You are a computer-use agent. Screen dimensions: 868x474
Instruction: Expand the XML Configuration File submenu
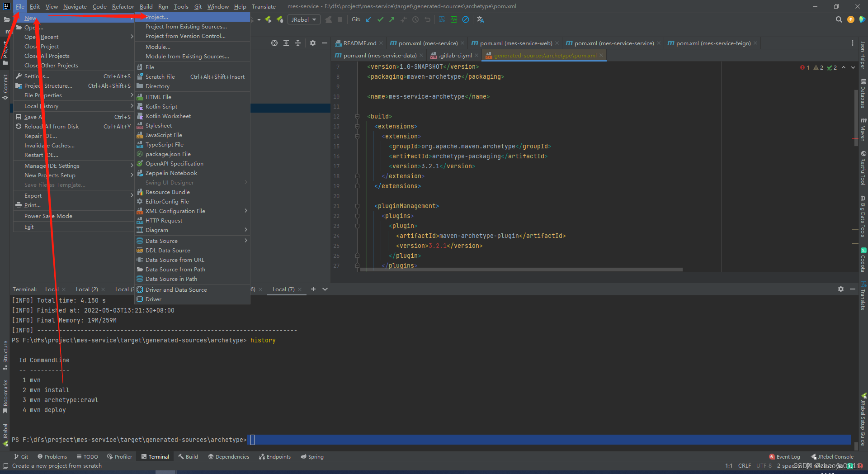pos(193,211)
